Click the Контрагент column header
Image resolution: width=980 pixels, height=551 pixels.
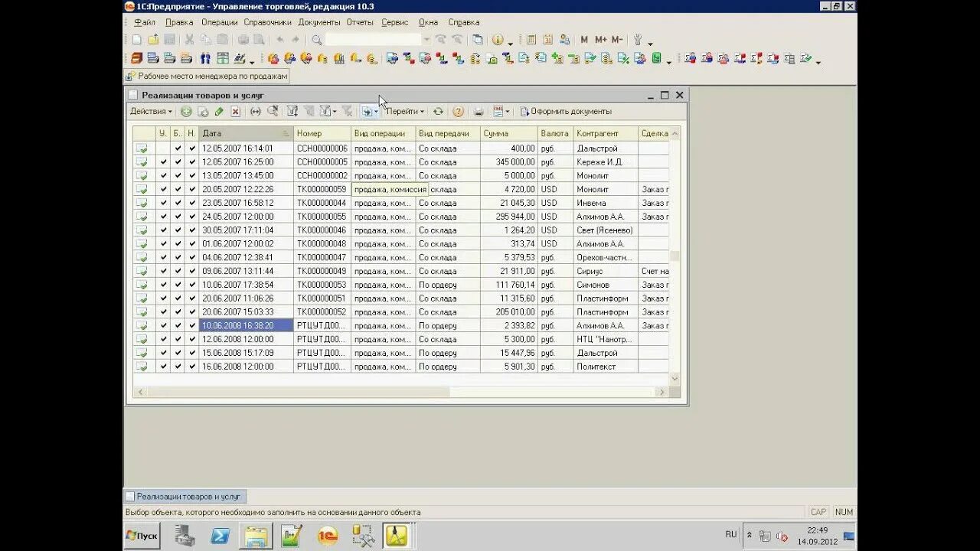point(606,133)
